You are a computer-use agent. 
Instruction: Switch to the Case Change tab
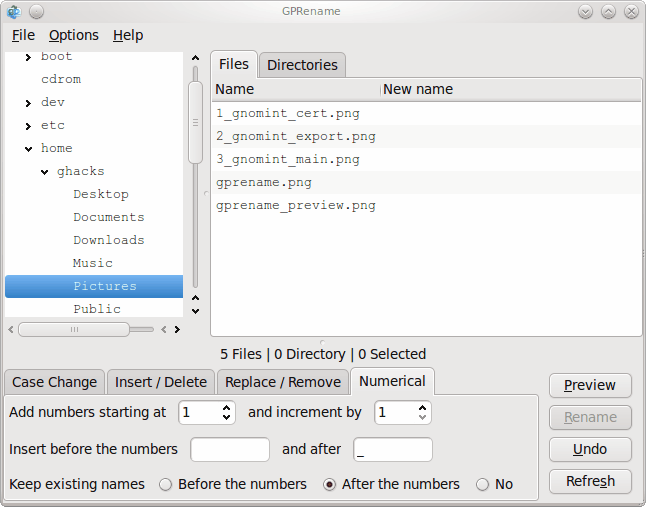55,382
